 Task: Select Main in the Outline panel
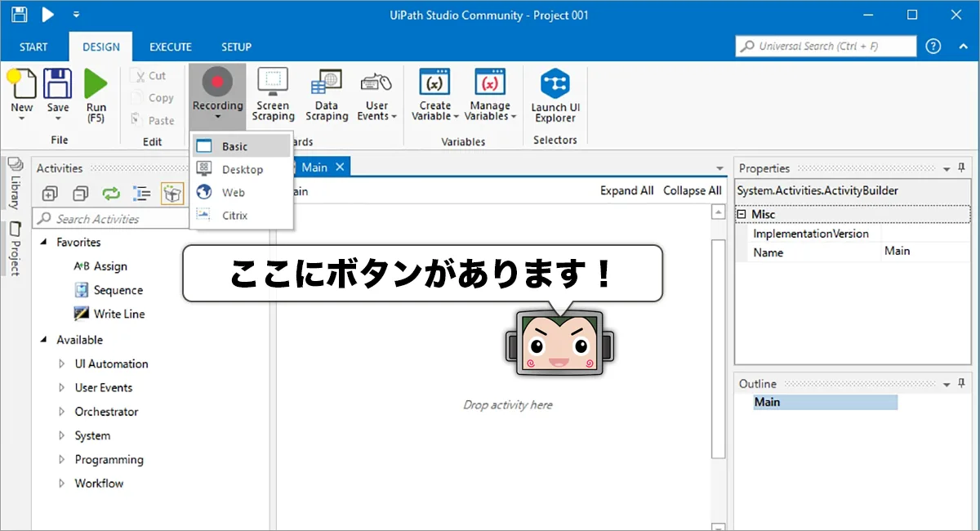pyautogui.click(x=825, y=403)
